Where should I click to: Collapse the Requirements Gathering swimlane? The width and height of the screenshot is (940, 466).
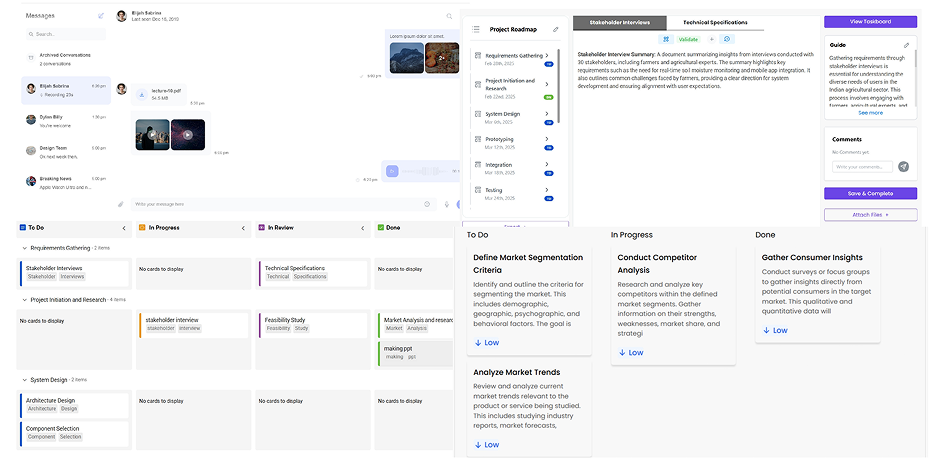(24, 247)
